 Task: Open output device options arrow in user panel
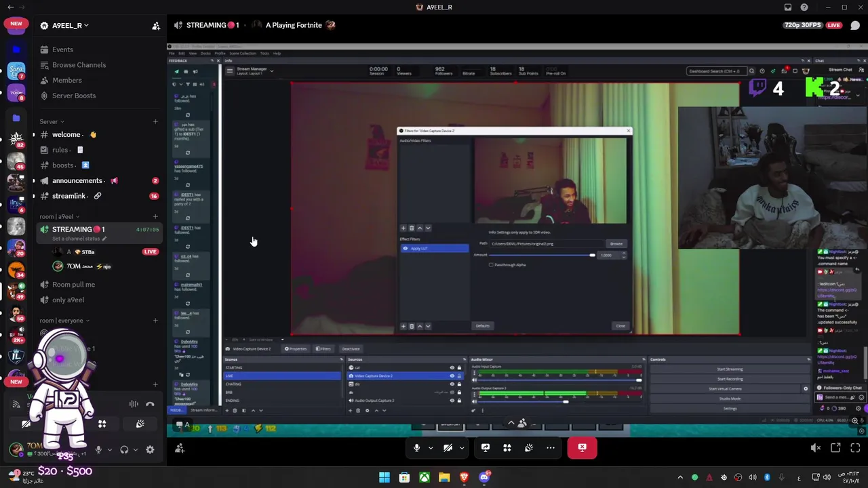(135, 450)
